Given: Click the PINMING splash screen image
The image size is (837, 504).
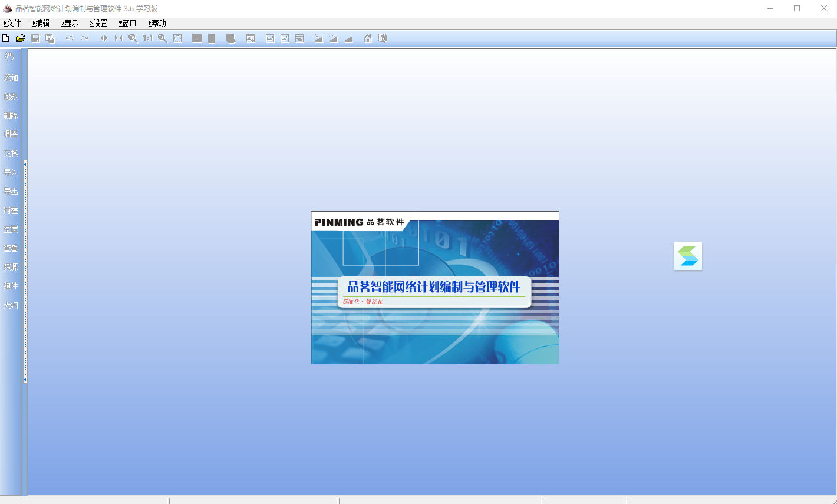Looking at the screenshot, I should click(435, 288).
